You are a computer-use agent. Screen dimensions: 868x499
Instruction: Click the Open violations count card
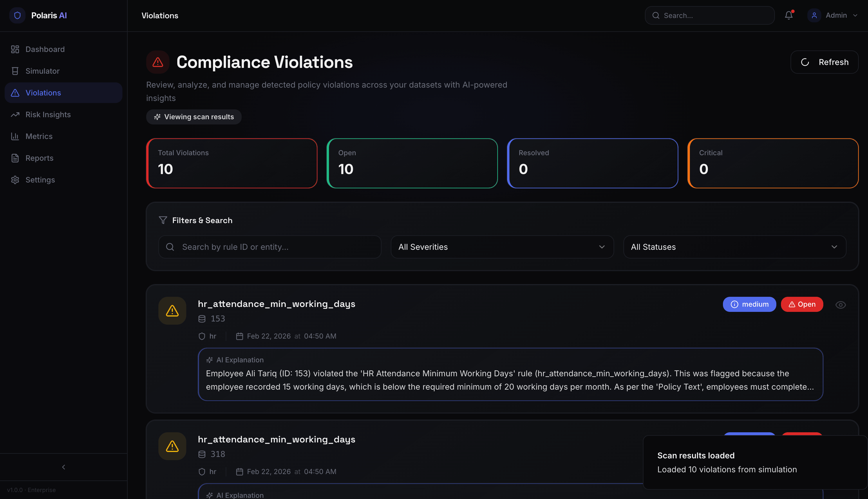click(412, 163)
